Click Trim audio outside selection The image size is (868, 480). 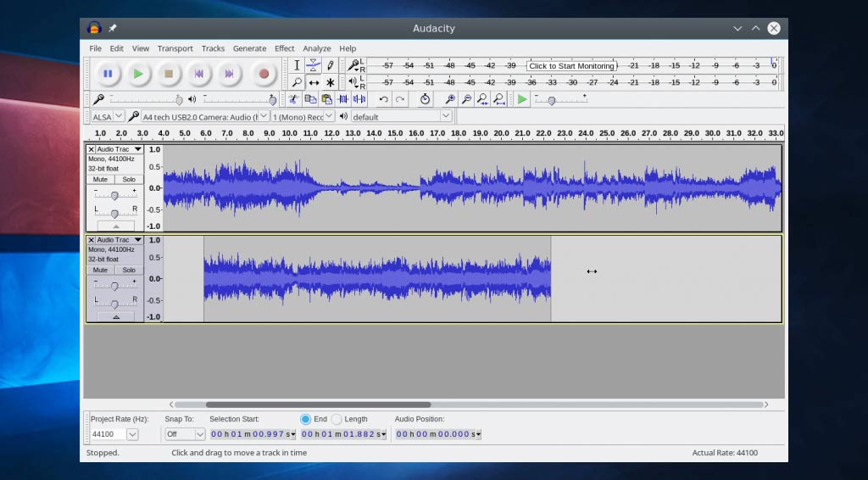pos(342,99)
